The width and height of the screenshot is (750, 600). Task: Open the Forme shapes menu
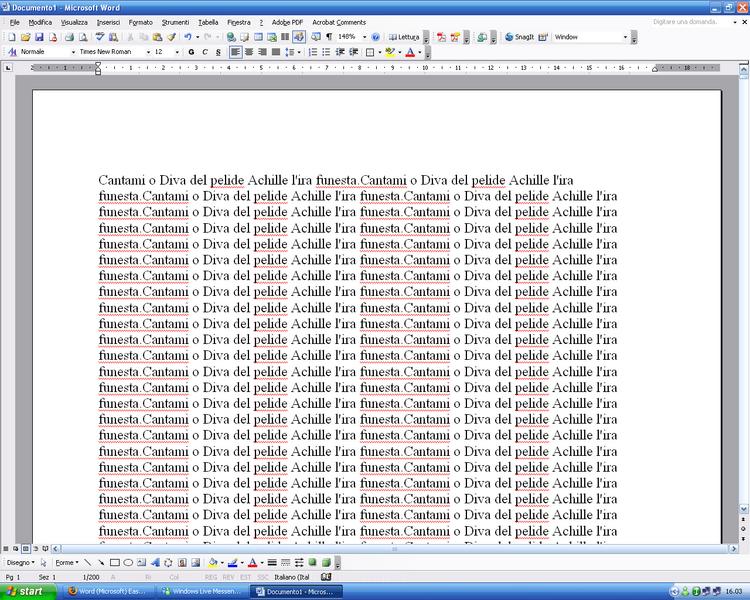[x=66, y=563]
